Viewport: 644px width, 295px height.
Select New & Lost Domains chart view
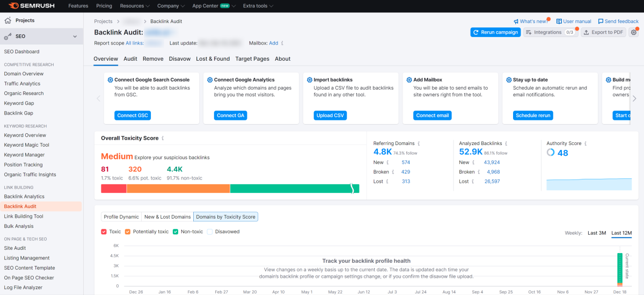pos(167,217)
